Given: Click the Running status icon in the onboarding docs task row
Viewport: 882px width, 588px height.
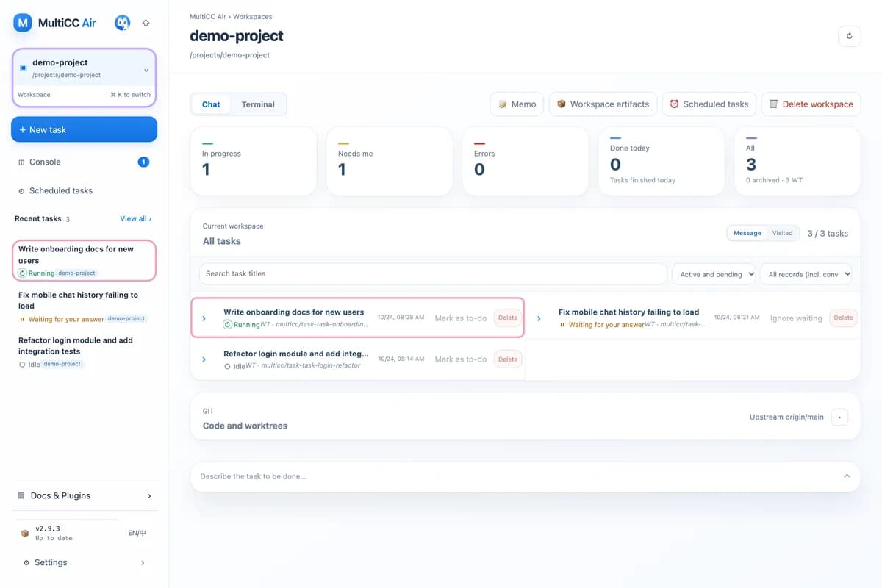Looking at the screenshot, I should tap(228, 324).
